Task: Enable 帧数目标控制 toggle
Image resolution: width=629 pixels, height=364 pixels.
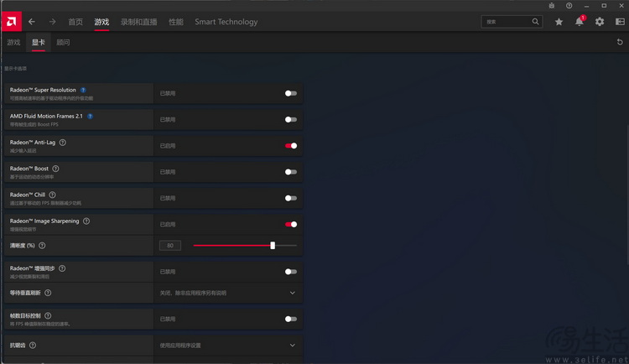Action: (x=291, y=319)
